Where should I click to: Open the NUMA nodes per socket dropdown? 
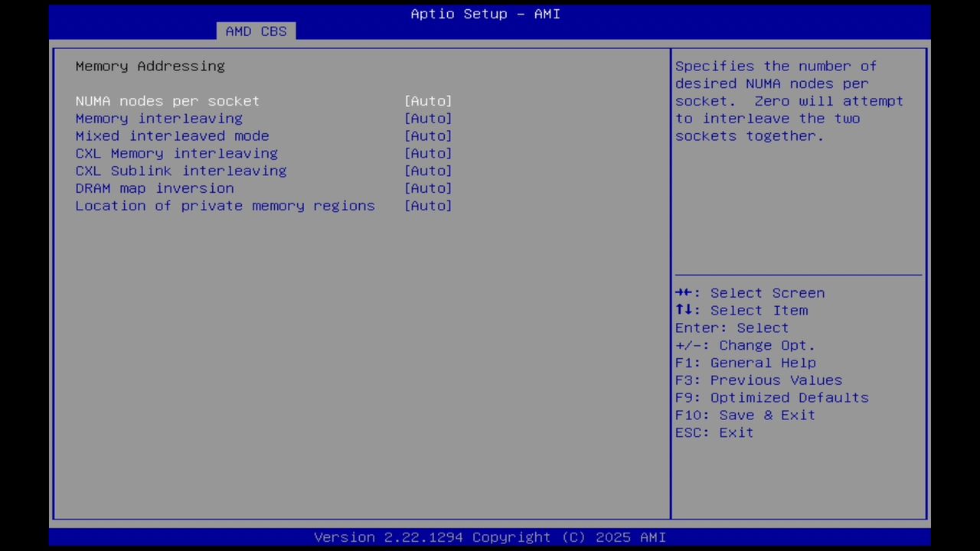(428, 100)
